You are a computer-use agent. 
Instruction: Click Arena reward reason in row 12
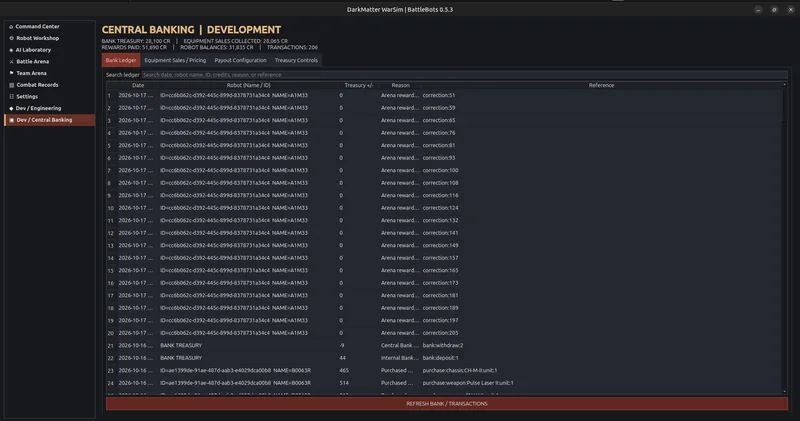point(400,233)
